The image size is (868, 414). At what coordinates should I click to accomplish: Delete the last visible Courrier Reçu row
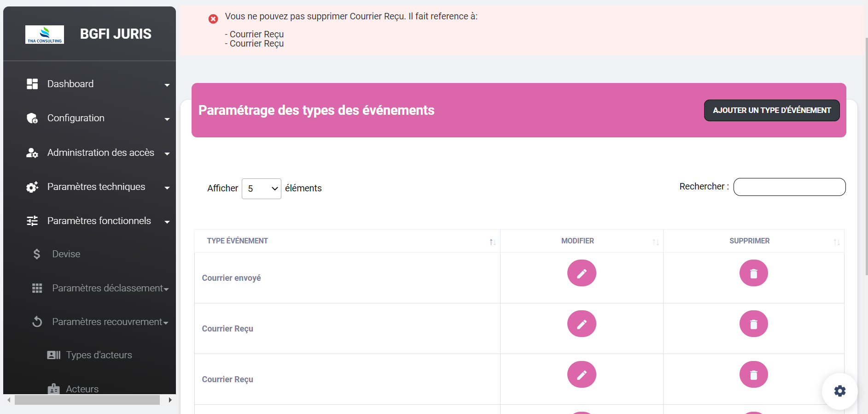[753, 374]
